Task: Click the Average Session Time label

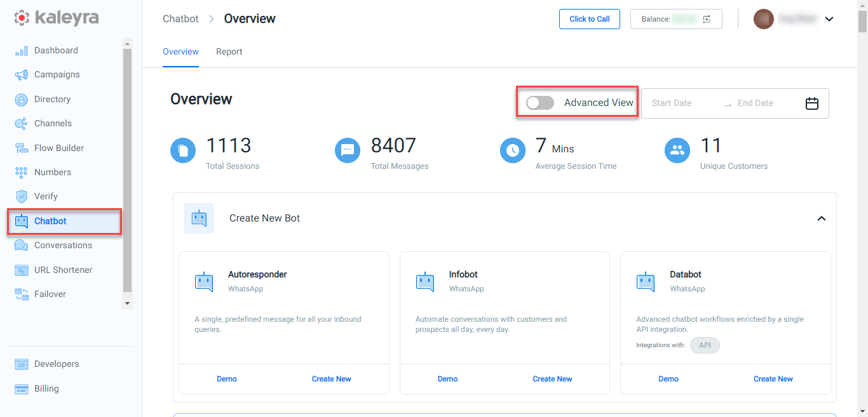Action: point(576,166)
